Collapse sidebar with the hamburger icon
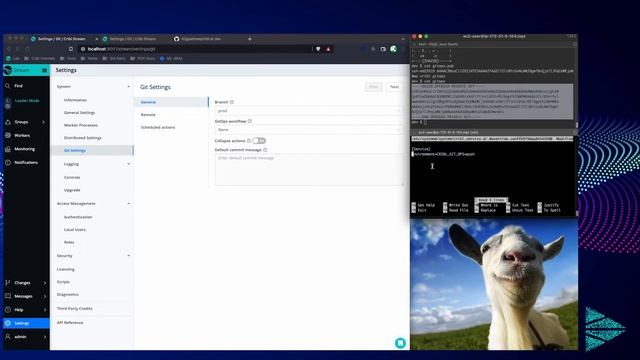 pos(44,70)
